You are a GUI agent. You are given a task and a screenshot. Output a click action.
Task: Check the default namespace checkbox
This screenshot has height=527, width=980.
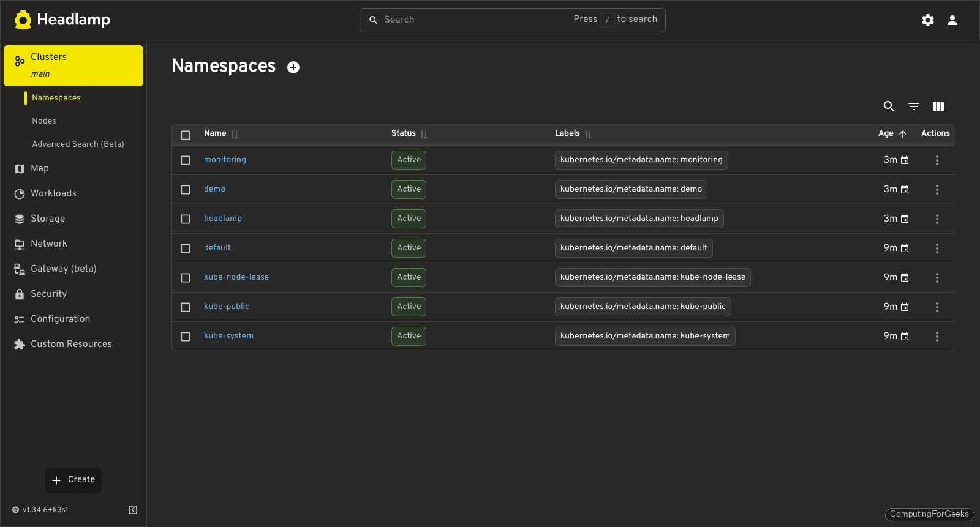(x=186, y=249)
